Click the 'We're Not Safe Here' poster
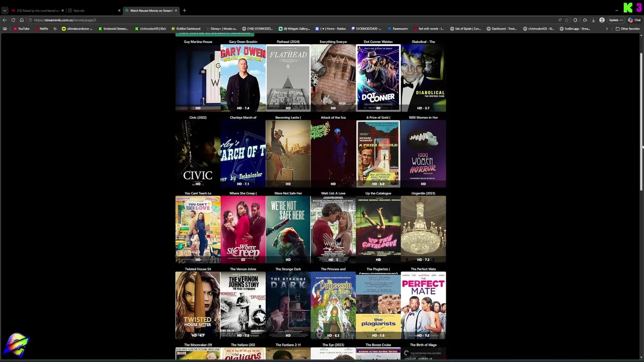This screenshot has width=644, height=362. coord(288,229)
